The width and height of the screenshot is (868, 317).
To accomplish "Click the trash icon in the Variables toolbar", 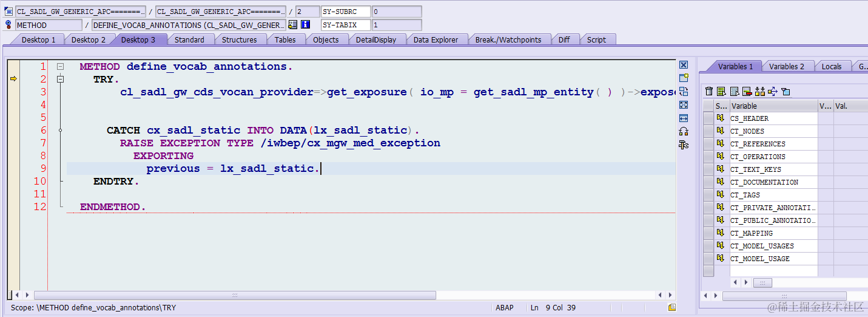I will coord(709,91).
